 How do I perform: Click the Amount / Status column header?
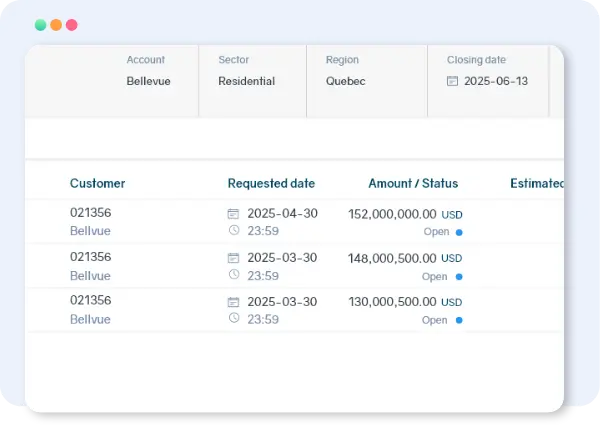point(413,183)
